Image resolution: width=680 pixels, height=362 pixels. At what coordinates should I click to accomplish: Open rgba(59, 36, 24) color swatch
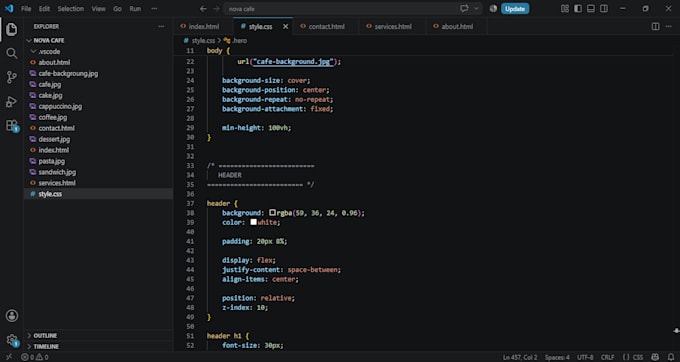[272, 213]
